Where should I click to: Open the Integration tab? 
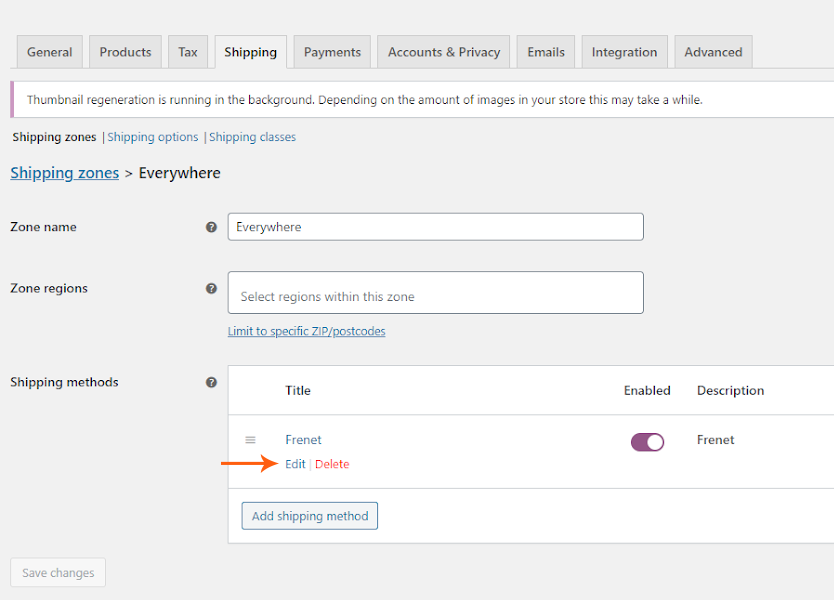pos(624,52)
